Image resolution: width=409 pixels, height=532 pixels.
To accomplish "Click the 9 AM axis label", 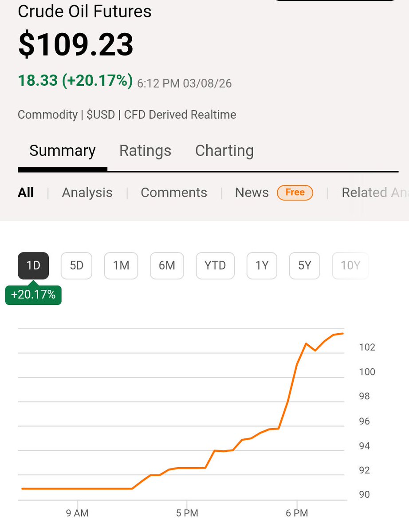I will coord(77,513).
